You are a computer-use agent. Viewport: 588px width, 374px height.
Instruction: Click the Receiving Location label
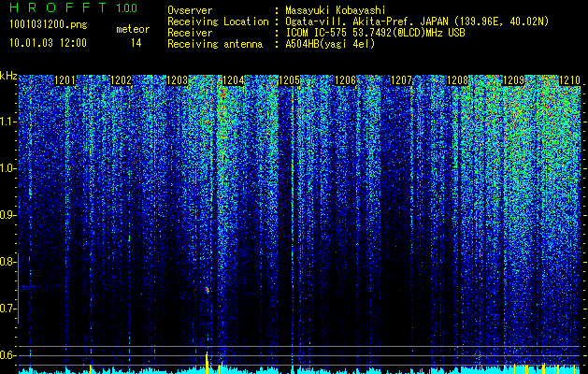[x=218, y=22]
